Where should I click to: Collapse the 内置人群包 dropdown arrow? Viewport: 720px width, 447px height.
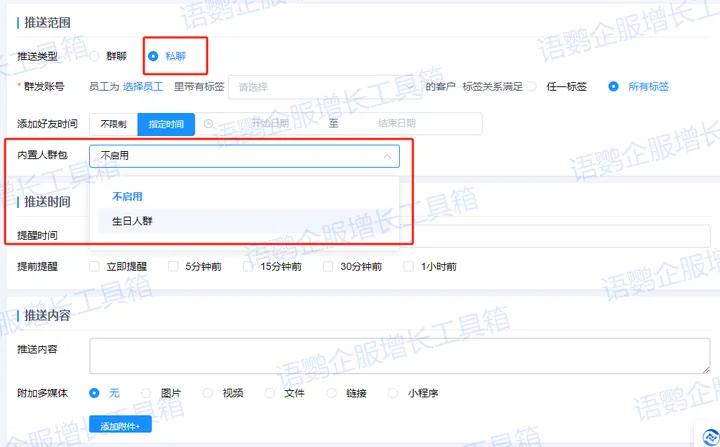(x=387, y=156)
